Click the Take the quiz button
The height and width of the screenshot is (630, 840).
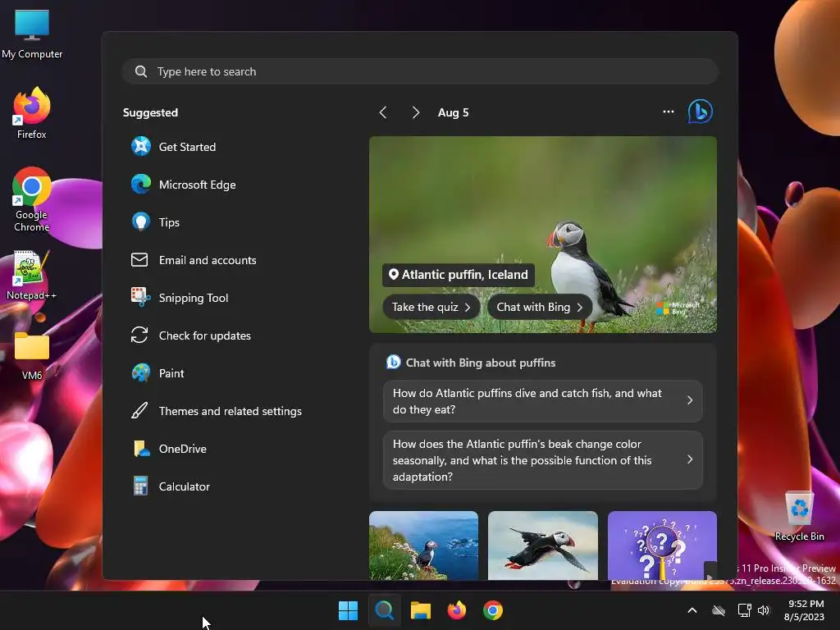[431, 307]
